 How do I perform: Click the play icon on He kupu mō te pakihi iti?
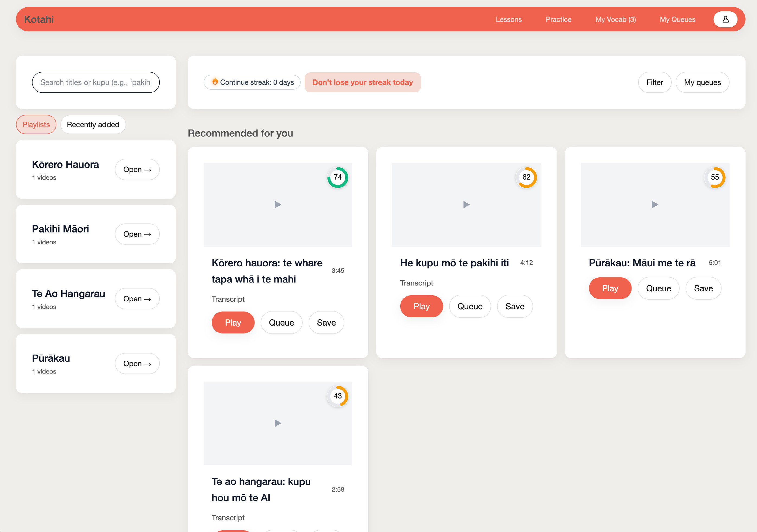coord(466,205)
